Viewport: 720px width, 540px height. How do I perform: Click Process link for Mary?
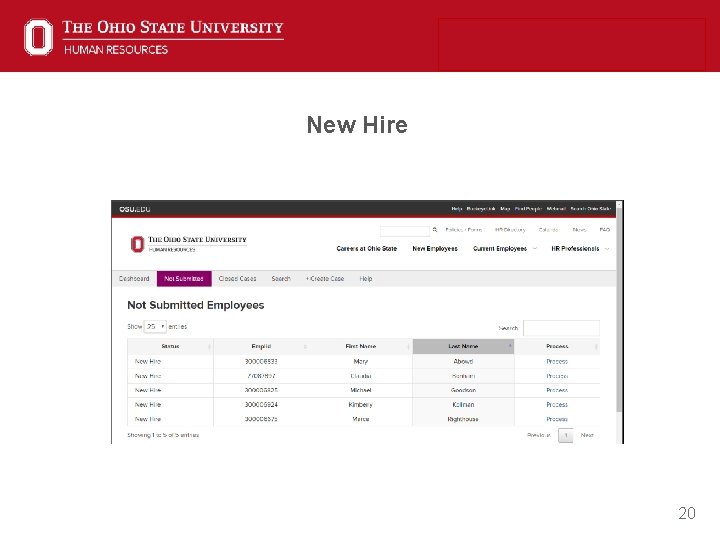point(557,361)
